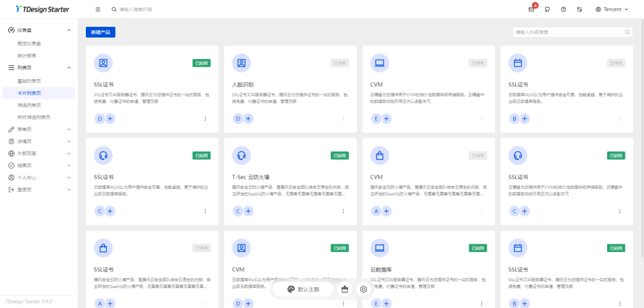
Task: Click the 新建产品 button
Action: [100, 32]
